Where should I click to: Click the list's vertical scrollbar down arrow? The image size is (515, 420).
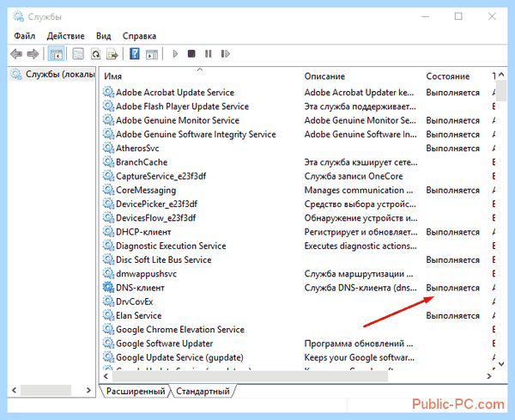(x=501, y=364)
